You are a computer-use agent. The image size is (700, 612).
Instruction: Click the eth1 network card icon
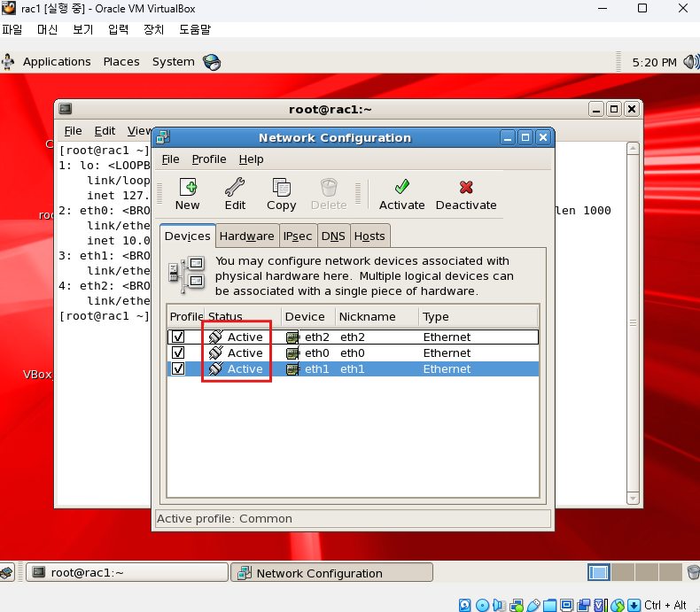pyautogui.click(x=293, y=369)
